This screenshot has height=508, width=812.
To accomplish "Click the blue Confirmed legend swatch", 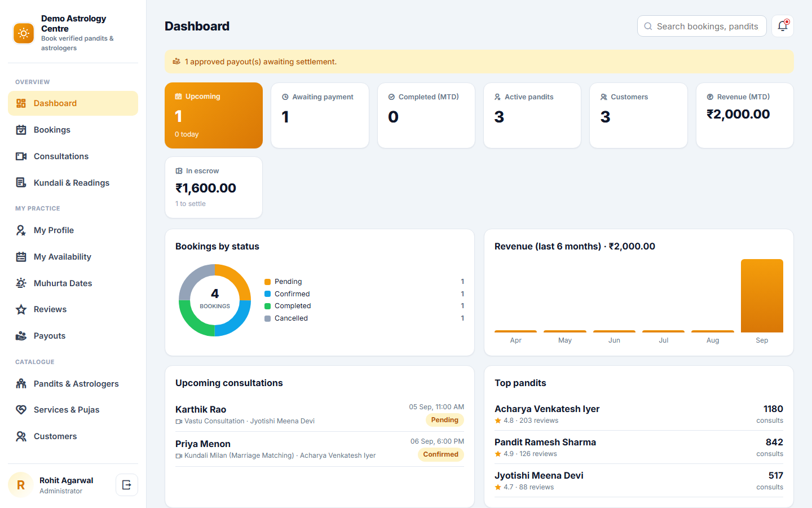I will pyautogui.click(x=268, y=294).
